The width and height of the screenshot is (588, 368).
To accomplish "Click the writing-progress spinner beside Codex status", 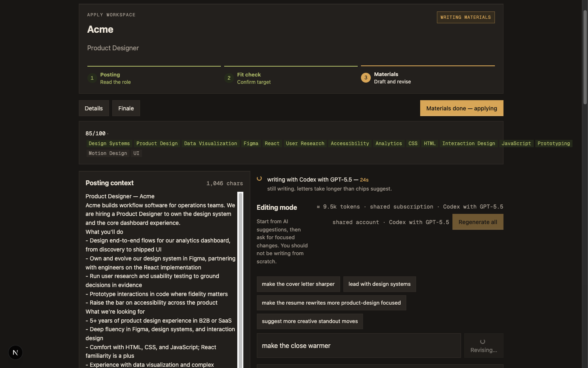I will click(259, 178).
